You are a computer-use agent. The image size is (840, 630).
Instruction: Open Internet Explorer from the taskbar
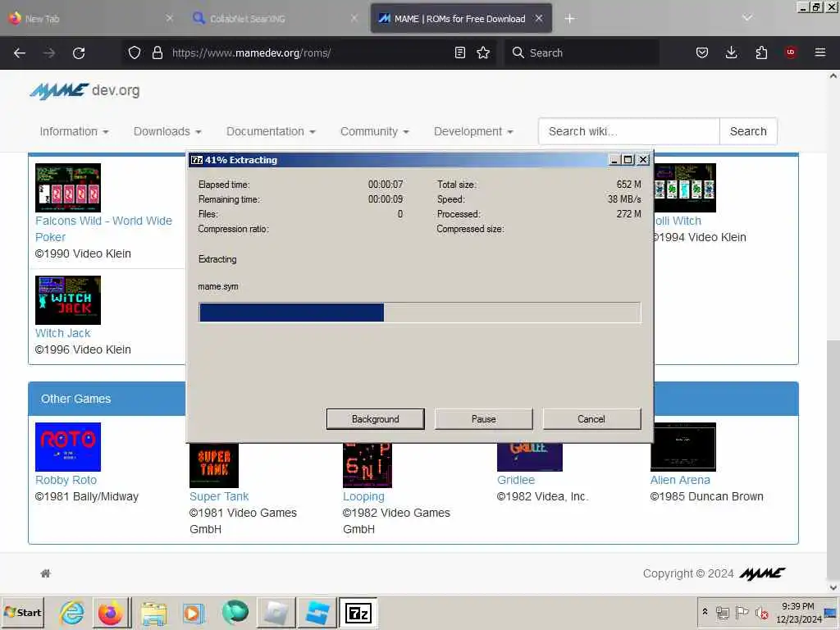pyautogui.click(x=72, y=613)
